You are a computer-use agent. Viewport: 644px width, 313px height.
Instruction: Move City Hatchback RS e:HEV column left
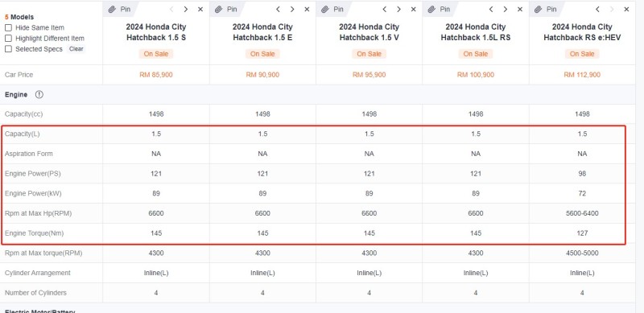(x=597, y=9)
